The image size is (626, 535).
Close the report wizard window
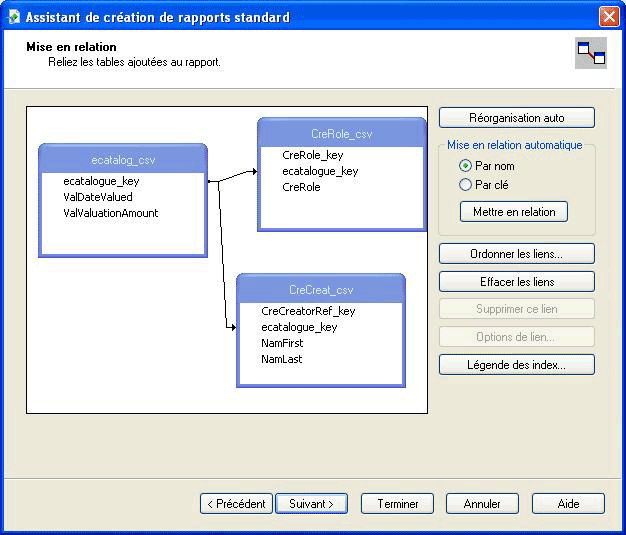[x=608, y=17]
